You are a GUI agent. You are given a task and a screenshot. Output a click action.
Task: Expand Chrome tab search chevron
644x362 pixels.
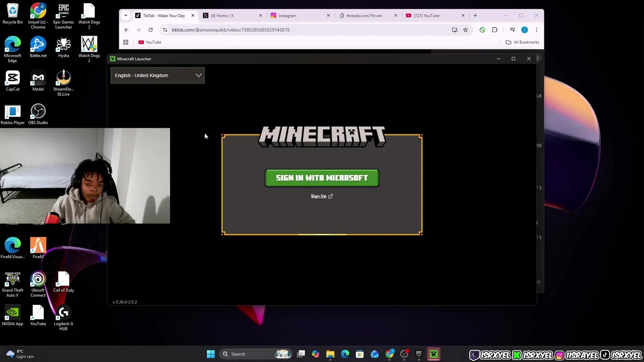126,16
